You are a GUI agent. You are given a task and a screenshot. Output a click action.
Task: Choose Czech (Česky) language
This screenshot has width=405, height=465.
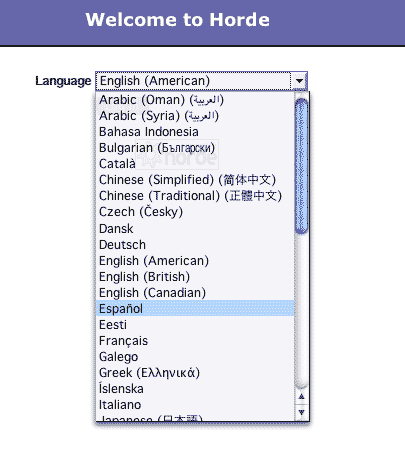pos(195,212)
